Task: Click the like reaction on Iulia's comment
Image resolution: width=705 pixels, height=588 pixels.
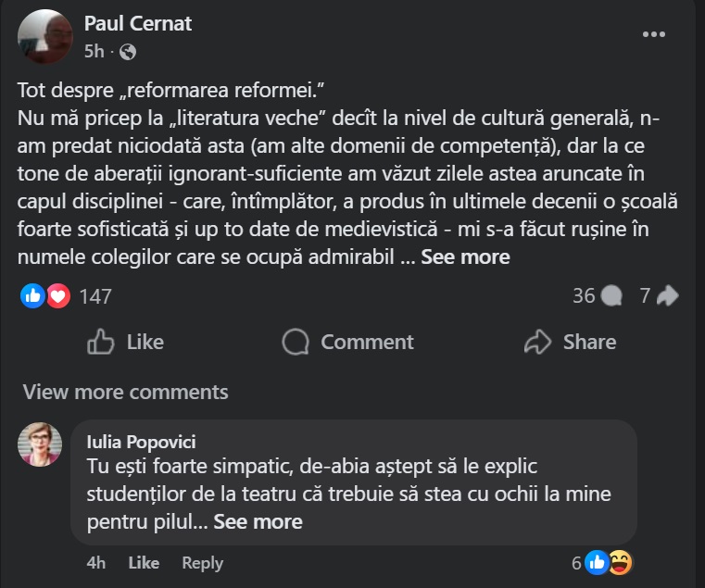Action: 597,562
